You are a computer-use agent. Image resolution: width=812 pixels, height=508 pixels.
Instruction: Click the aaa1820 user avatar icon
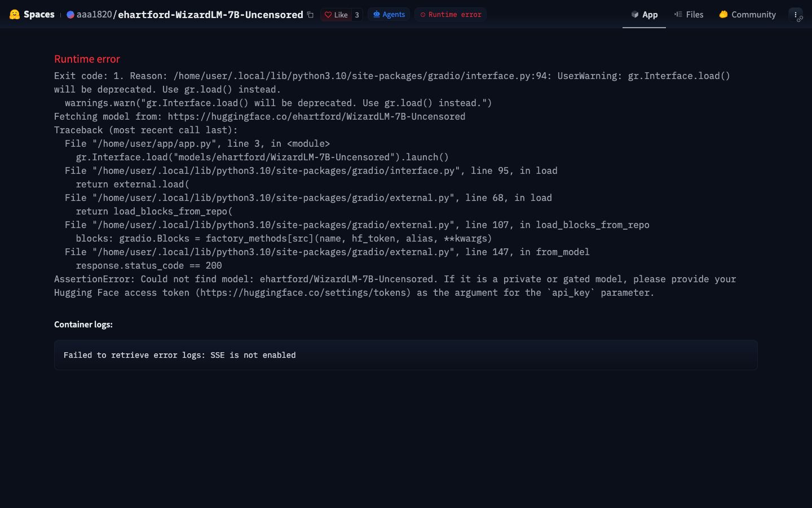tap(70, 15)
